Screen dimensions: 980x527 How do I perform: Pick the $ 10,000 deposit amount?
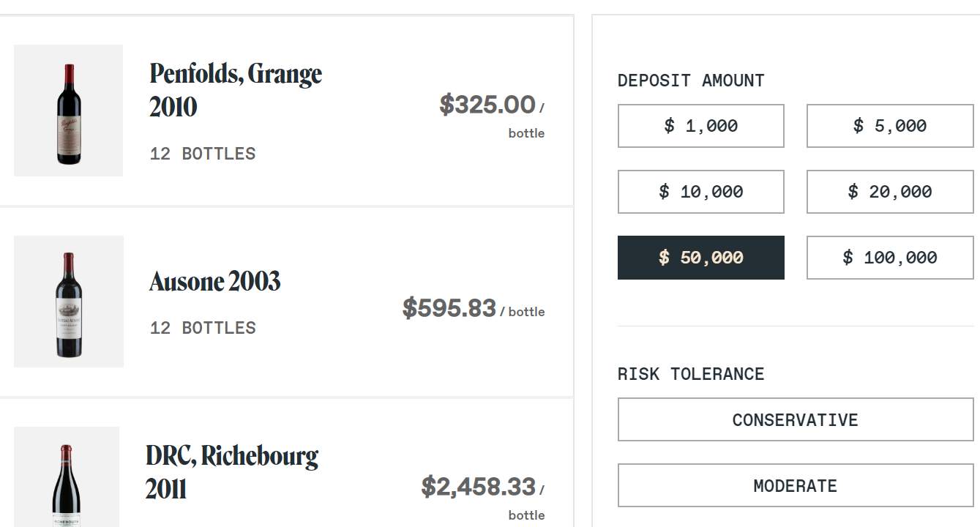pyautogui.click(x=701, y=192)
